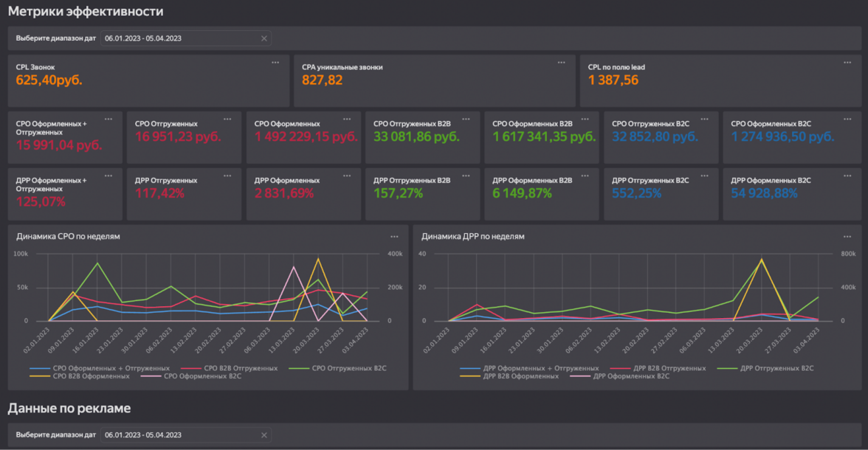The height and width of the screenshot is (450, 868).
Task: Open three-dot menu of CPL Звонок widget
Action: tap(275, 63)
